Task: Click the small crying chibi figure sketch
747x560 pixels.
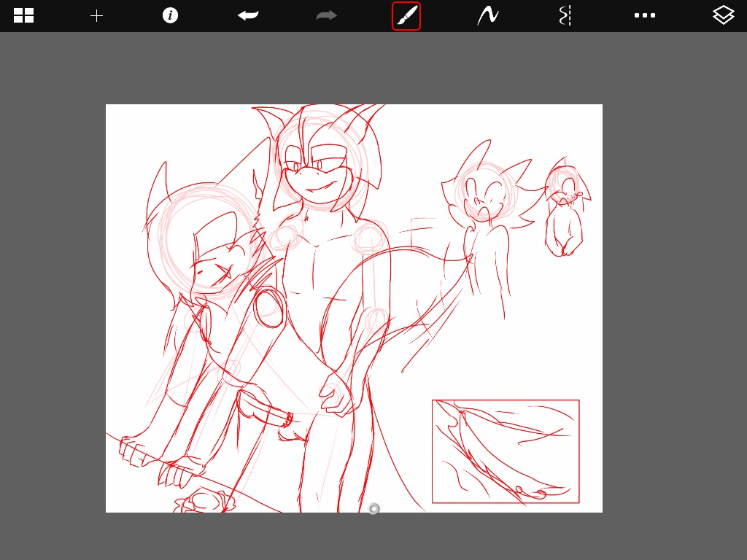Action: 566,207
